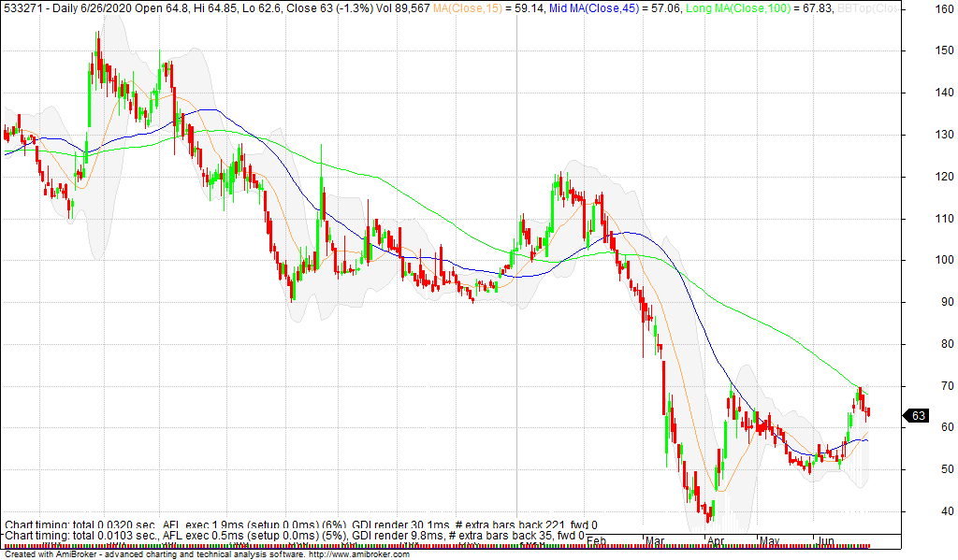Click the Feb label on the date axis
Viewport: 958px width, 560px height.
(x=597, y=540)
